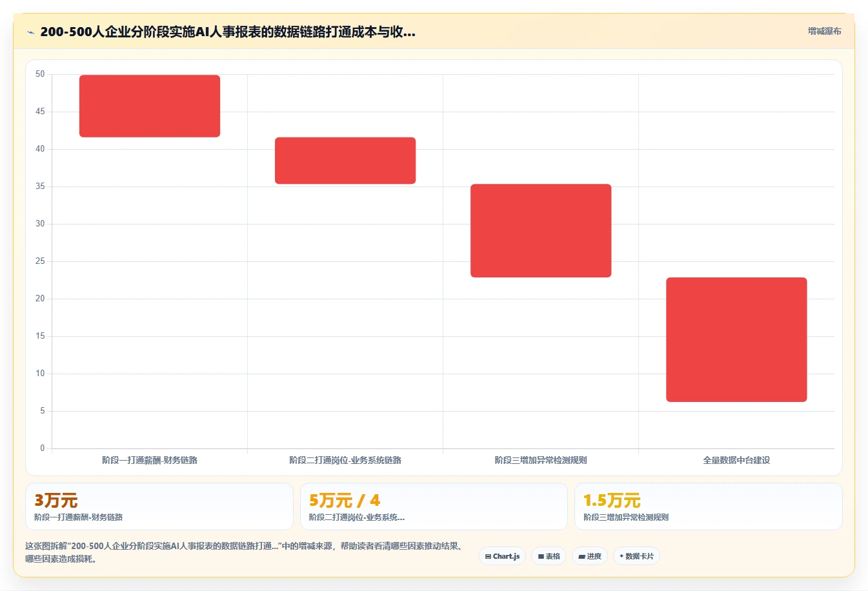Click the red bar for 阶段二打通岗位-业务系统链路
Image resolution: width=868 pixels, height=591 pixels.
coord(345,161)
